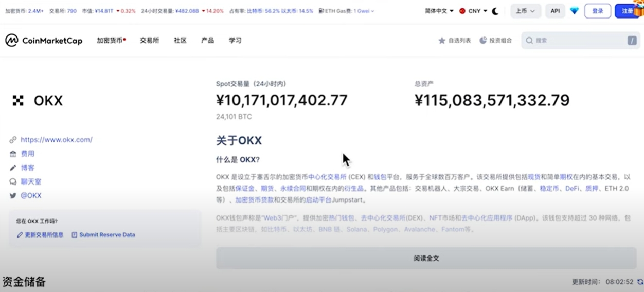Click the slash shortcut icon in search

pyautogui.click(x=632, y=41)
